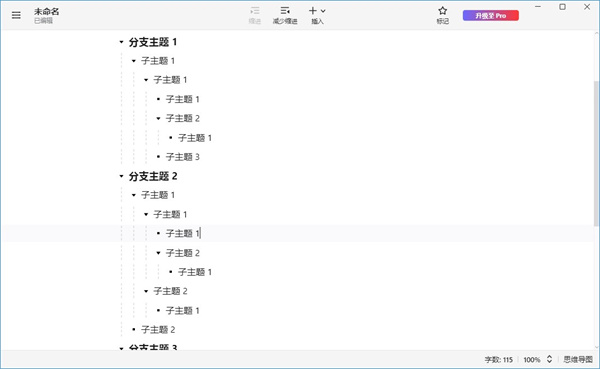Collapse 子主题 2 under 分支主题 2 second level

[x=146, y=291]
